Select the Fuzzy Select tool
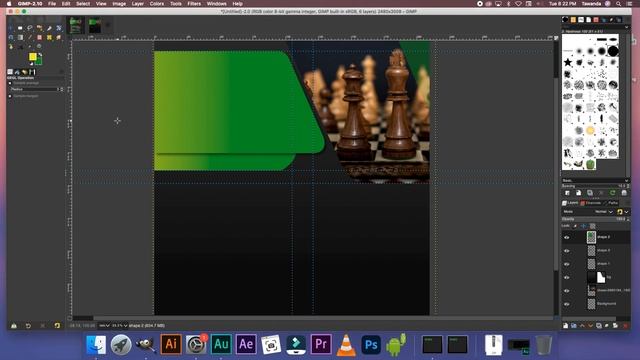Viewport: 640px width, 360px height. point(39,28)
